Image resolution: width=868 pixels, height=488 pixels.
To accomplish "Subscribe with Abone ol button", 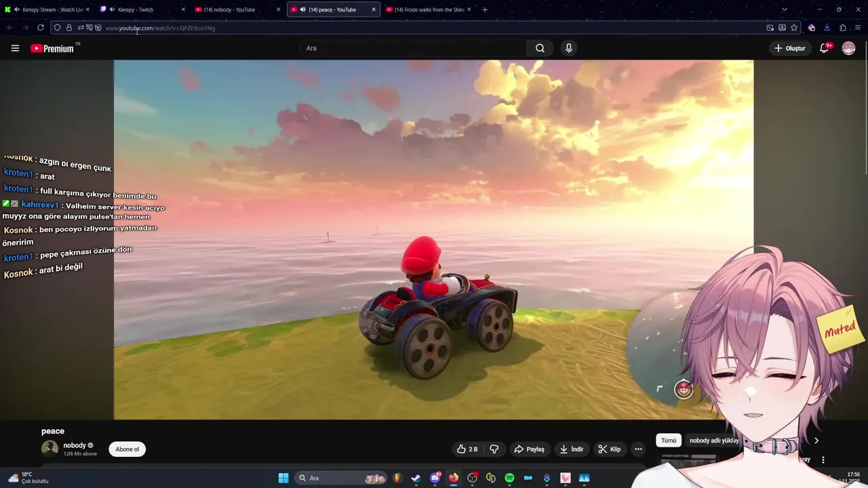I will [127, 449].
